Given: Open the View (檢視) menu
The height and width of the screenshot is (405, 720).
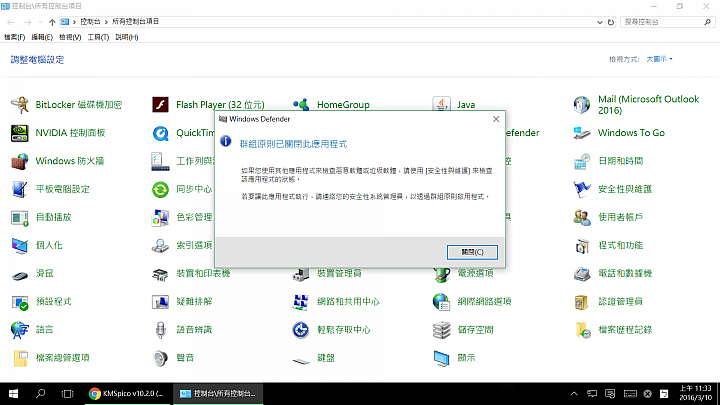Looking at the screenshot, I should tap(70, 37).
